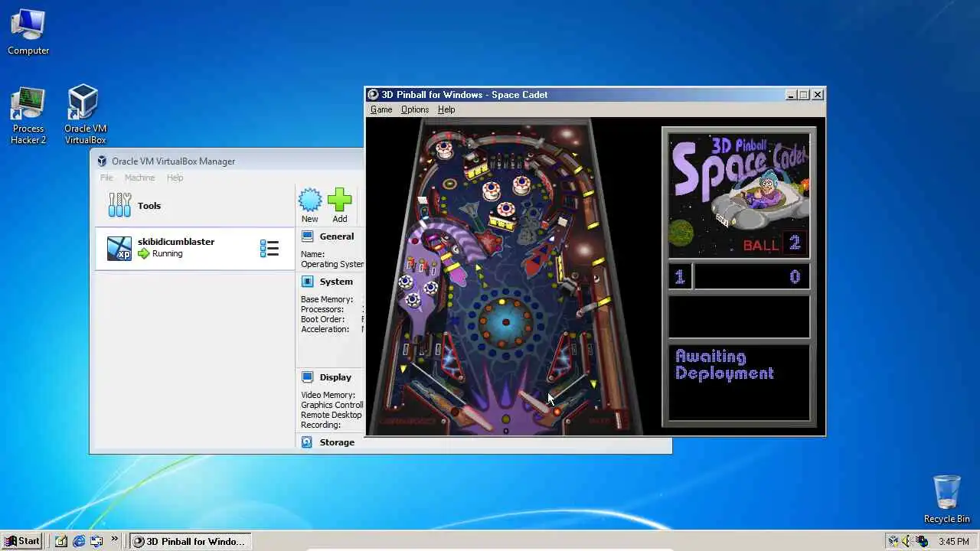Close the 3D Pinball window

coord(818,95)
